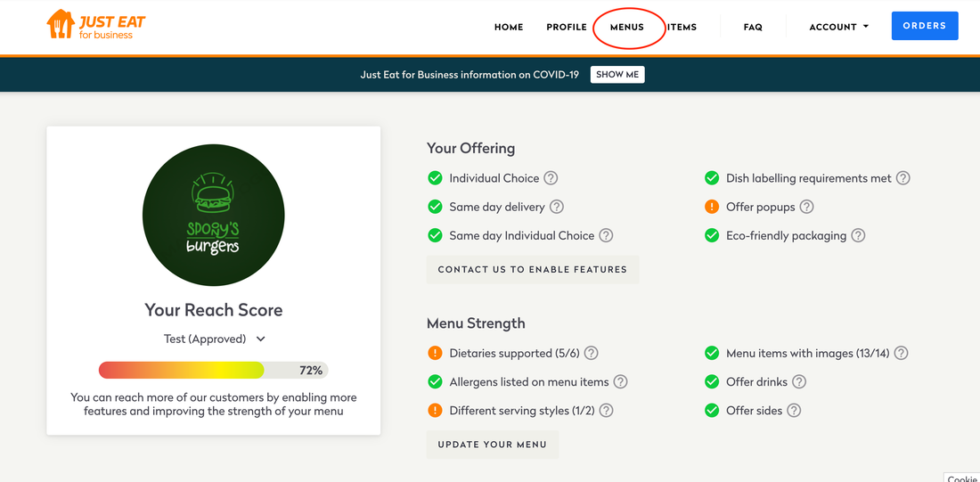The width and height of the screenshot is (980, 482).
Task: Click green check icon beside Offer sides
Action: click(x=712, y=411)
